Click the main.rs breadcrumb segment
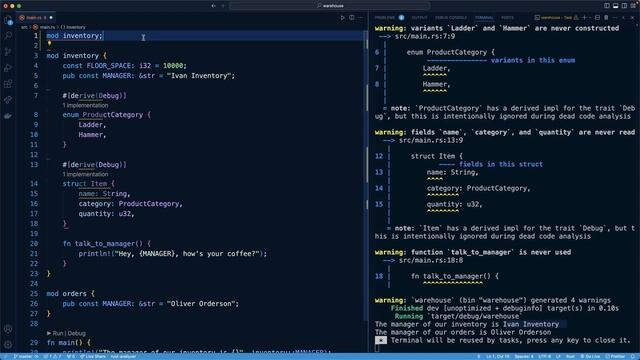The image size is (640, 360). 44,27
